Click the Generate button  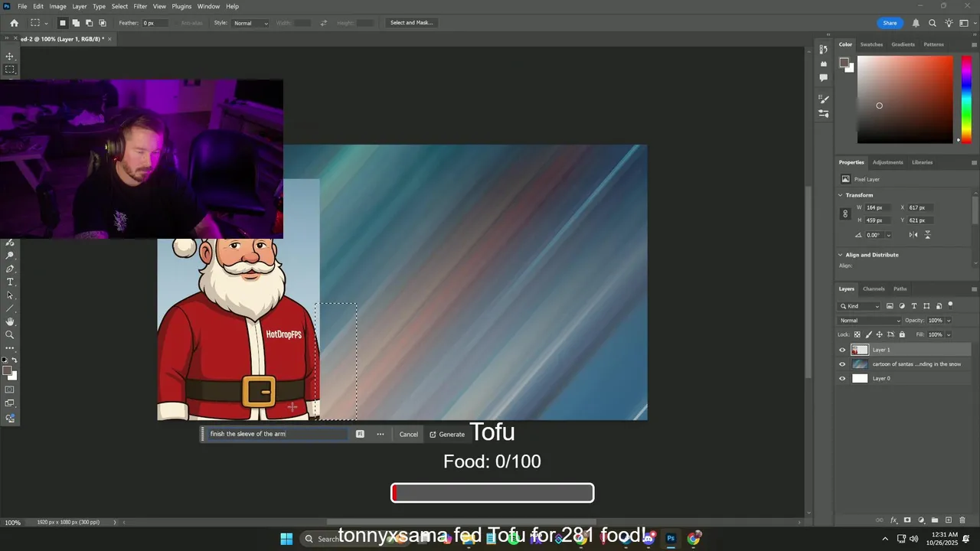(x=447, y=434)
